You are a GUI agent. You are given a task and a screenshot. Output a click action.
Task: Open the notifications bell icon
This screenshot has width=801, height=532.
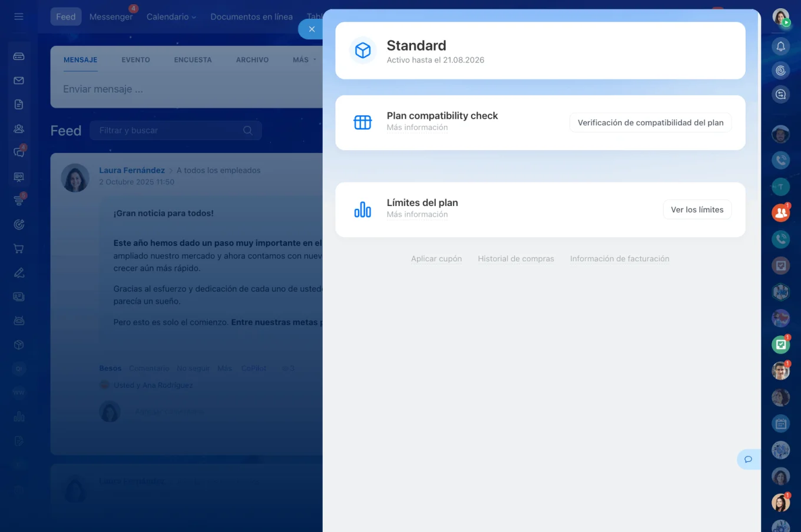[x=780, y=46]
